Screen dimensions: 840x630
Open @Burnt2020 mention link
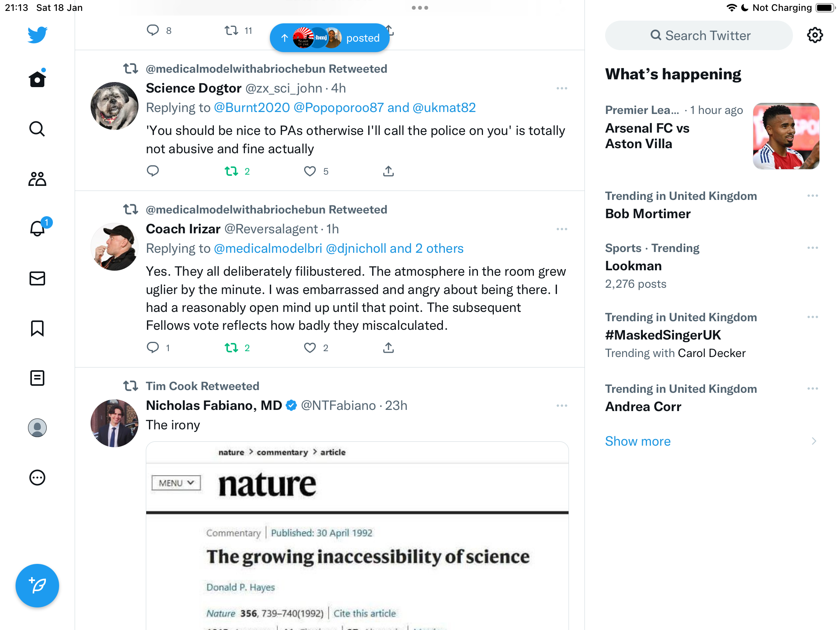(x=252, y=107)
